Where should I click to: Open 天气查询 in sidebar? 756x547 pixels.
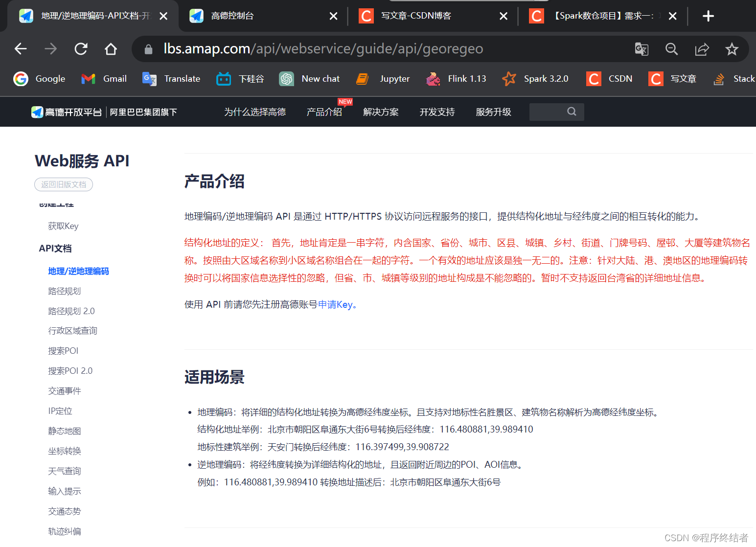point(64,471)
